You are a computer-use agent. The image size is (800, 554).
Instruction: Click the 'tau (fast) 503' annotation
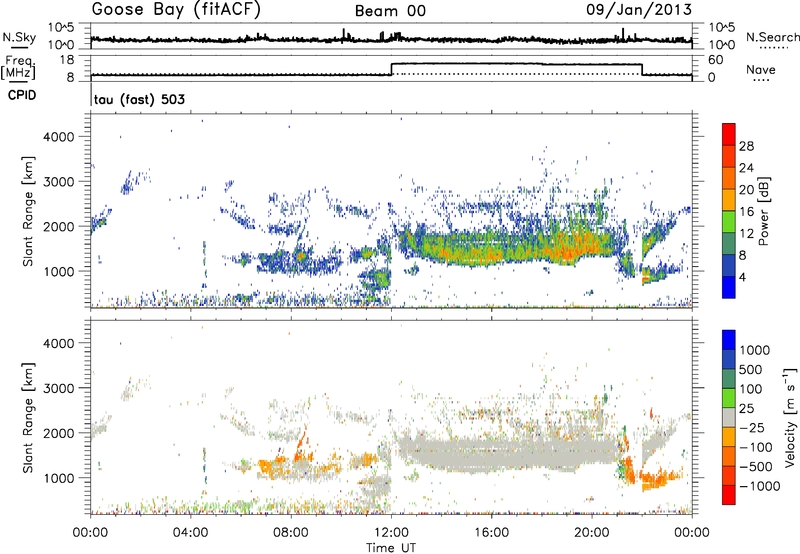coord(139,99)
